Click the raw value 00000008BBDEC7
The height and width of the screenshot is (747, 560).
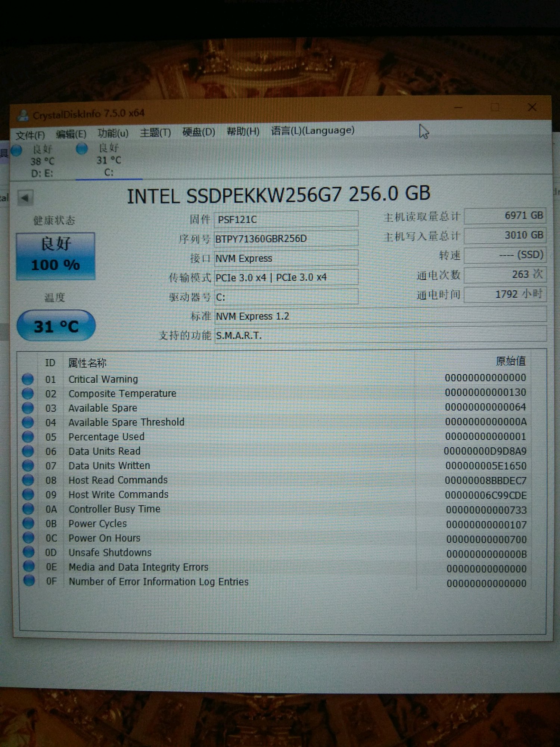point(485,480)
